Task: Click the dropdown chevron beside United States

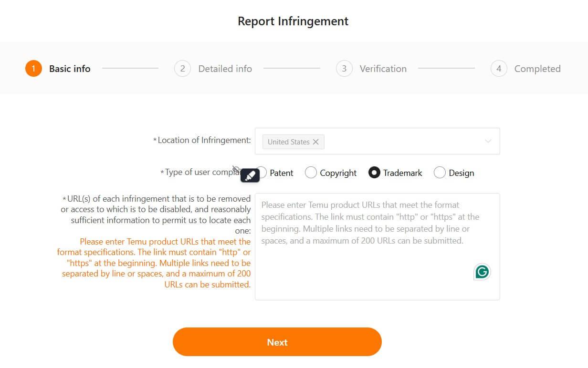Action: click(x=488, y=141)
